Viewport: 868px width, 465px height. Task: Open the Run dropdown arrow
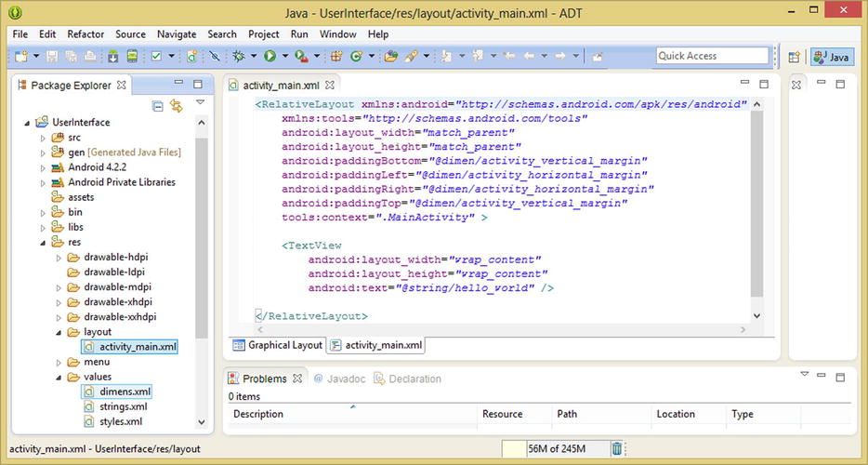285,56
